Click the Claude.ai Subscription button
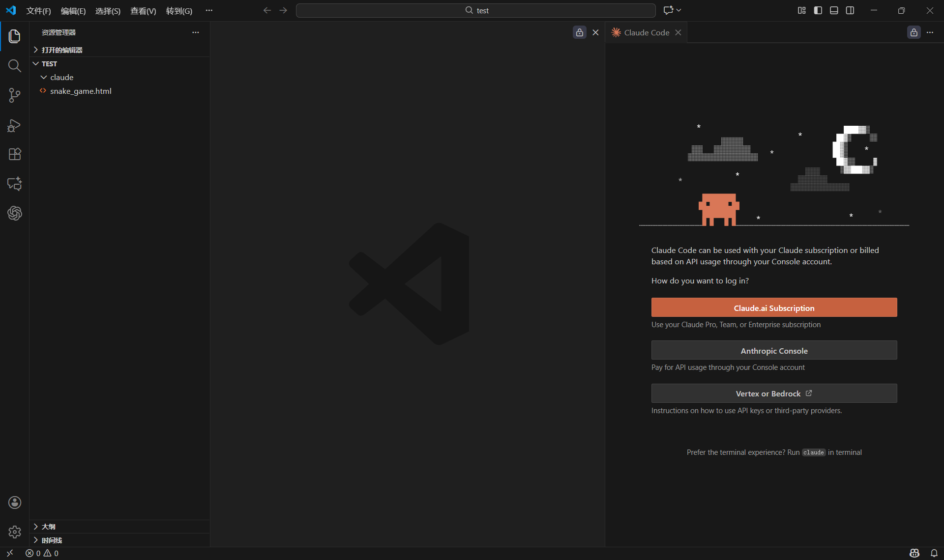The width and height of the screenshot is (944, 560). click(774, 308)
